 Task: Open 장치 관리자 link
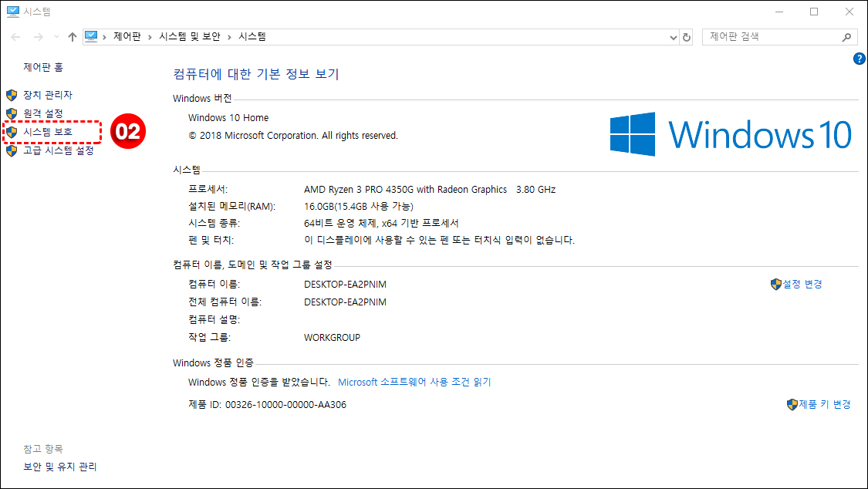48,95
